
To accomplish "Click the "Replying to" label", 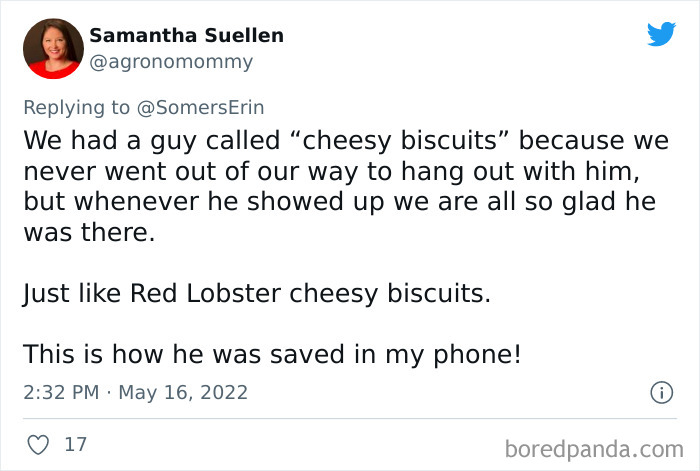I will coord(76,108).
